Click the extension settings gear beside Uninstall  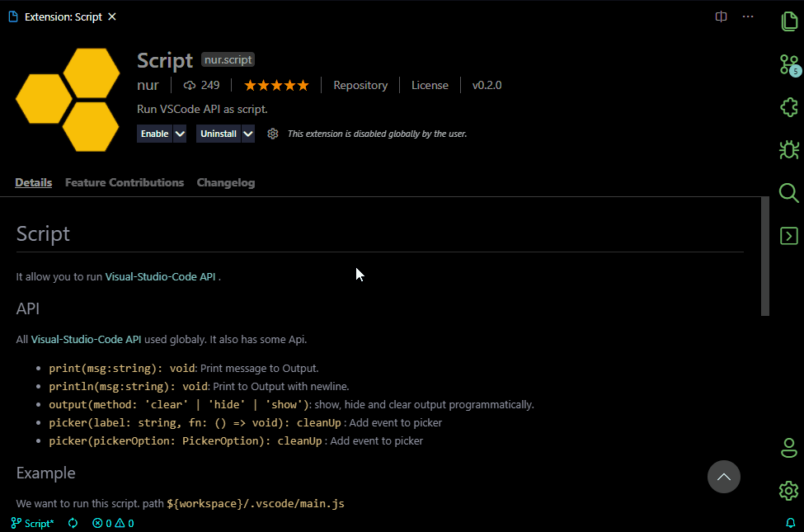pyautogui.click(x=273, y=134)
